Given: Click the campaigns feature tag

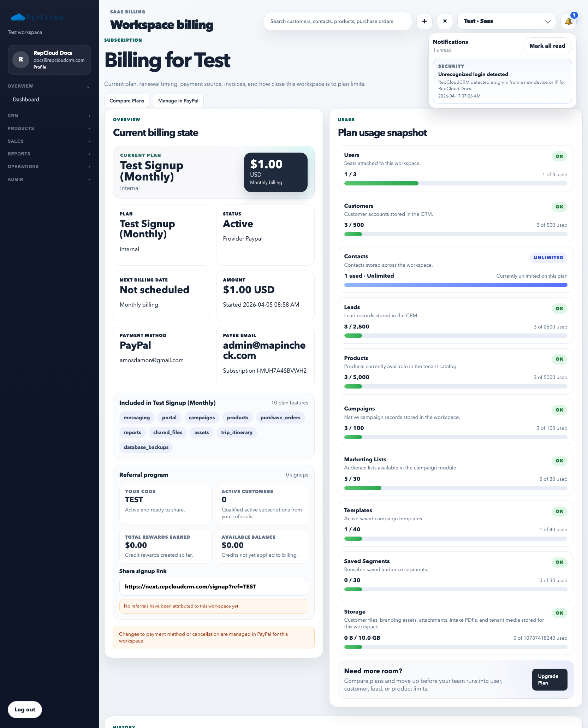Looking at the screenshot, I should pyautogui.click(x=202, y=418).
